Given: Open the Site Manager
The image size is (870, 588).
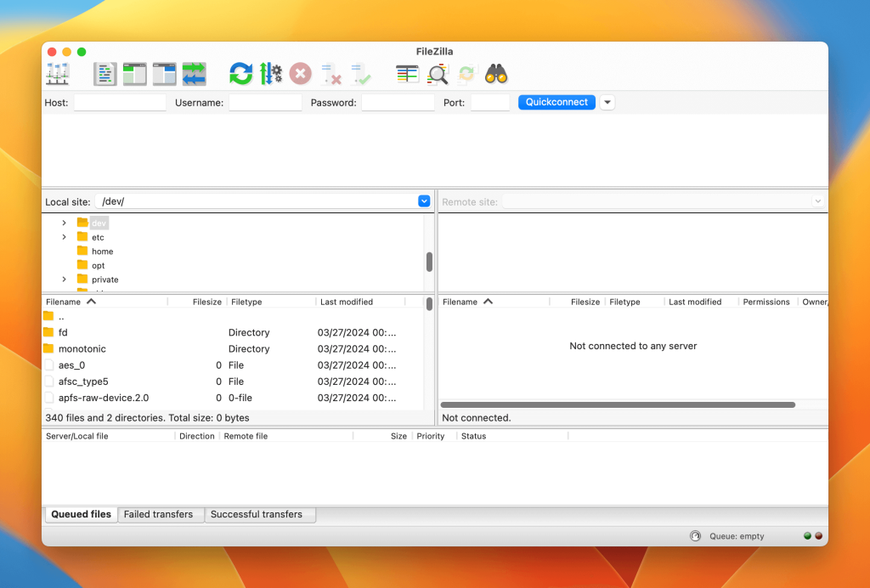Looking at the screenshot, I should click(x=58, y=73).
